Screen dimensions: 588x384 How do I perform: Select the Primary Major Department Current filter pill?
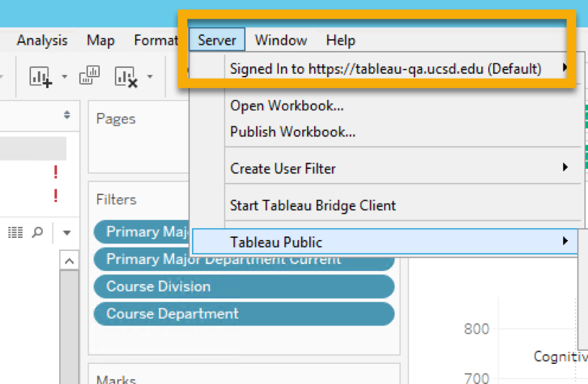tap(244, 259)
